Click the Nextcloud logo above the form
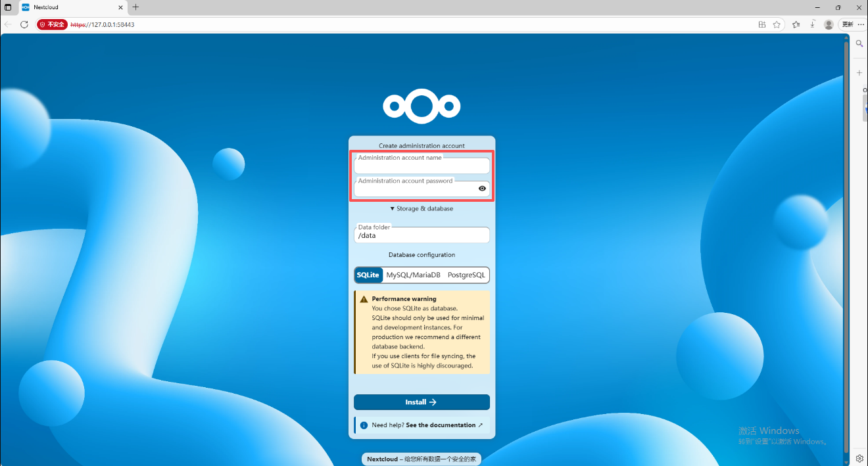The height and width of the screenshot is (466, 868). tap(422, 106)
